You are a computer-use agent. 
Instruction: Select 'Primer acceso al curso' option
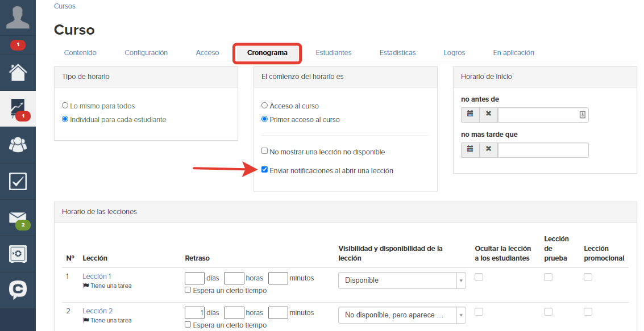(x=264, y=119)
